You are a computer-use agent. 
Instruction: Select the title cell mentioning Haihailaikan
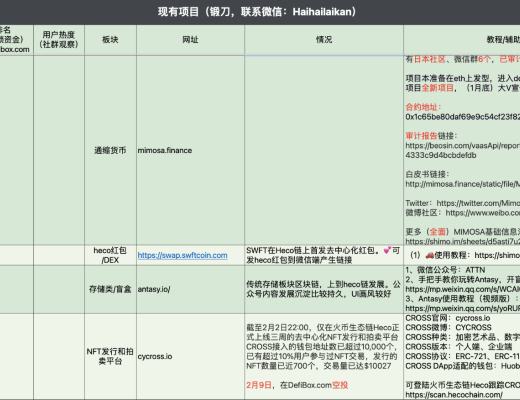coord(260,12)
